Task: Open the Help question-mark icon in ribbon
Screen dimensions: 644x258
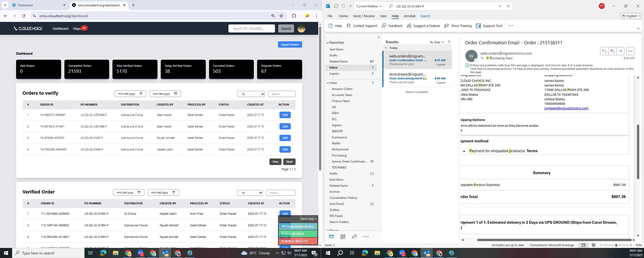Action: click(x=331, y=26)
